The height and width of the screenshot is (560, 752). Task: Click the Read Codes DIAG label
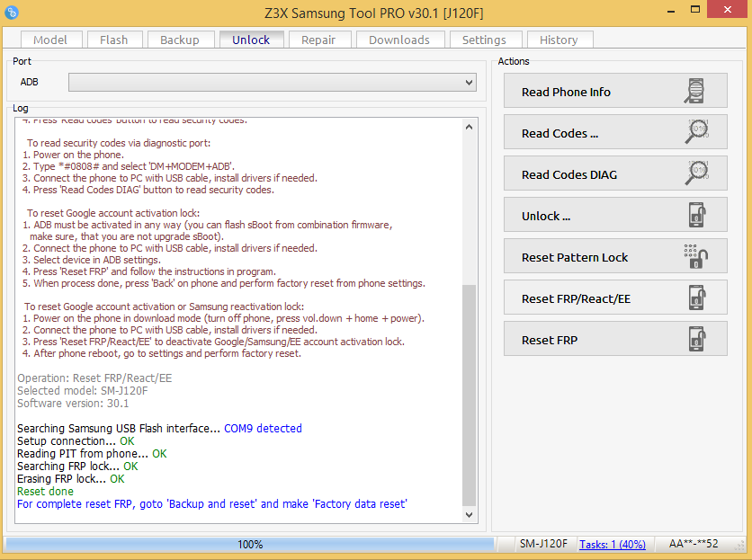569,175
